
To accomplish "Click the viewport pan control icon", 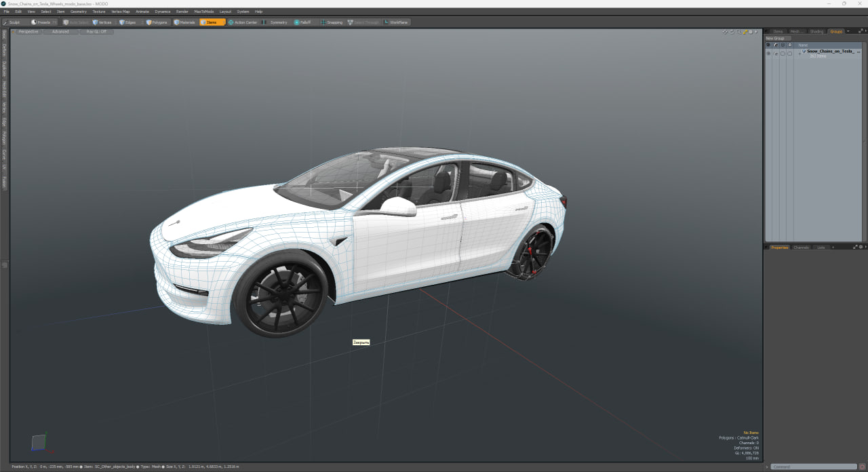I will [x=725, y=32].
